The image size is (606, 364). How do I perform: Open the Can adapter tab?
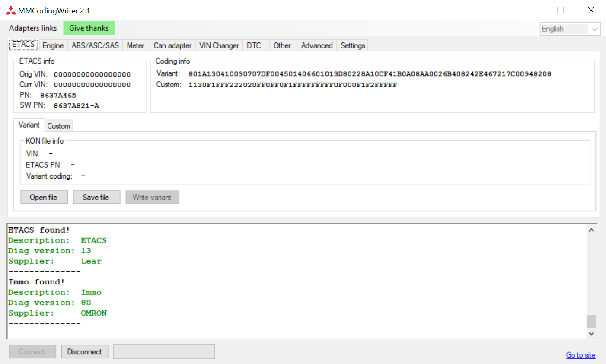[x=172, y=45]
